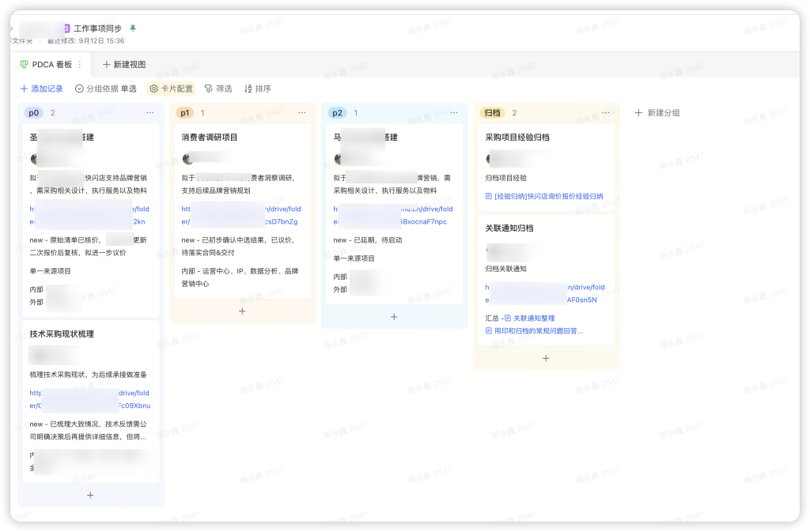Add a card at bottom of p0 column
Viewport: 810px width, 532px height.
[90, 495]
